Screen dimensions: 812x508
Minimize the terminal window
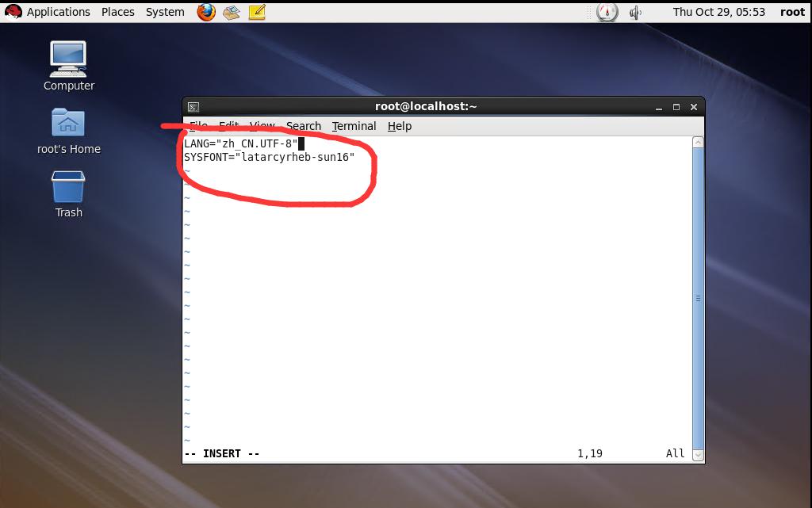coord(659,107)
